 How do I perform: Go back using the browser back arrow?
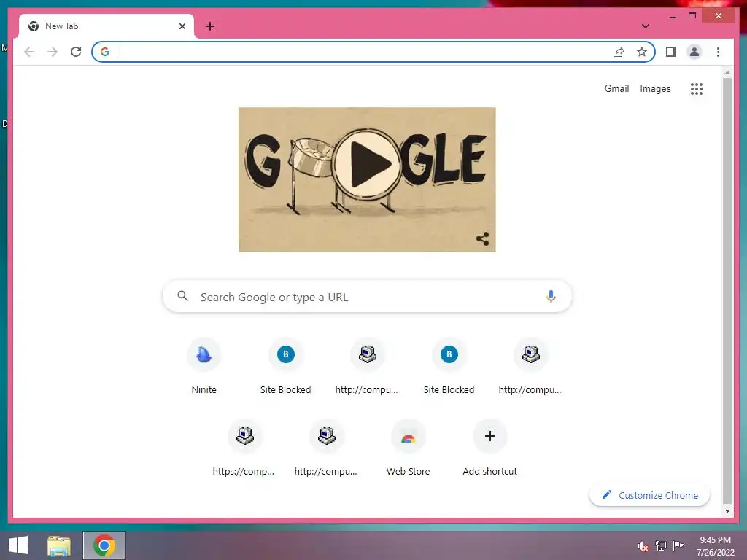point(29,52)
